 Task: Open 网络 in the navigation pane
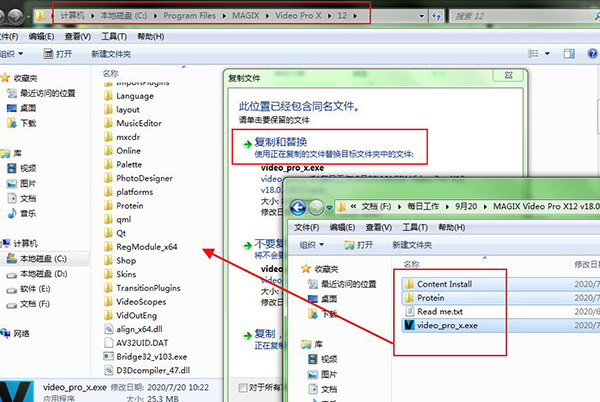(16, 334)
